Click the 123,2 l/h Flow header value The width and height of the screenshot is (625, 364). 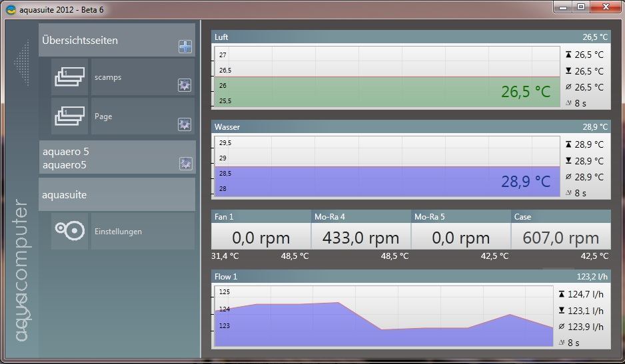(592, 276)
